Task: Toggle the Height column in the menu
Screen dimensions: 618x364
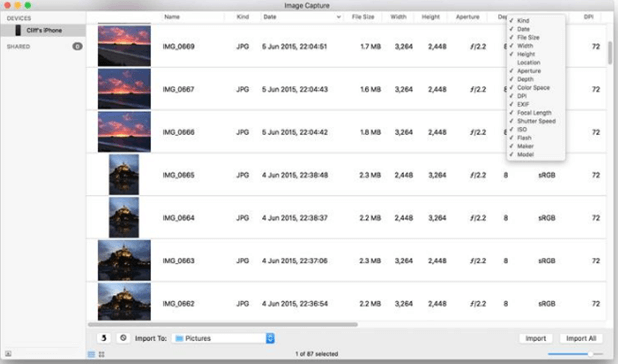Action: 536,54
